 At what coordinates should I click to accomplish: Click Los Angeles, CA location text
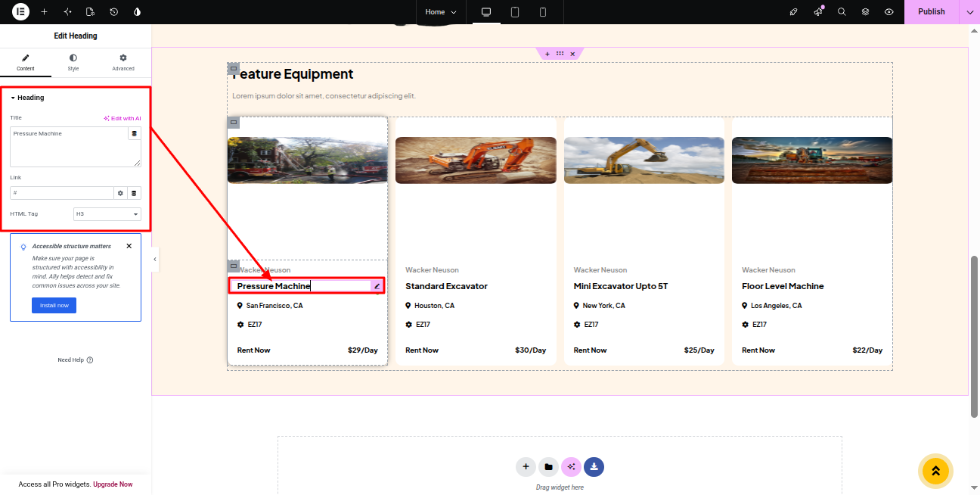tap(777, 306)
